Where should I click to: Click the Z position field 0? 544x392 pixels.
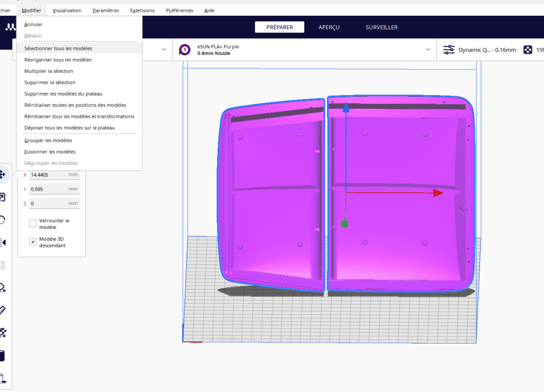(x=54, y=203)
